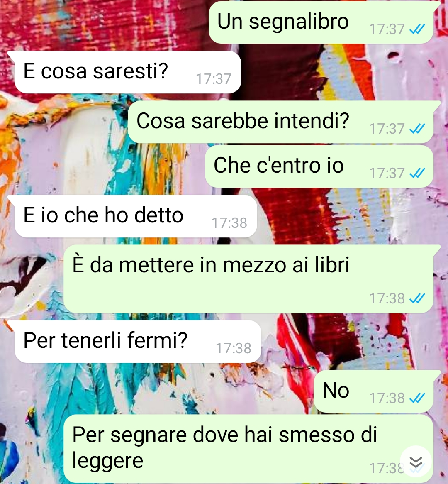Select the 'Per tenerli fermi?' received message
Viewport: 448px width, 484px height.
click(138, 341)
